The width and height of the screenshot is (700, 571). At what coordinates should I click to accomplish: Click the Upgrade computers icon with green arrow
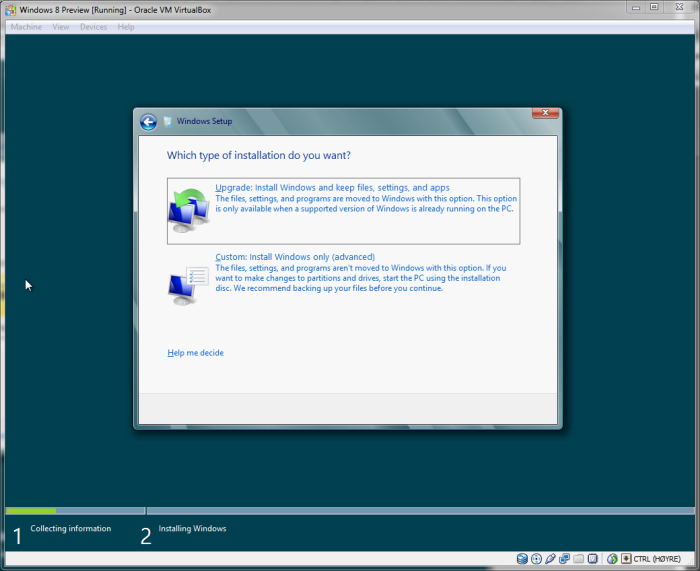[189, 210]
